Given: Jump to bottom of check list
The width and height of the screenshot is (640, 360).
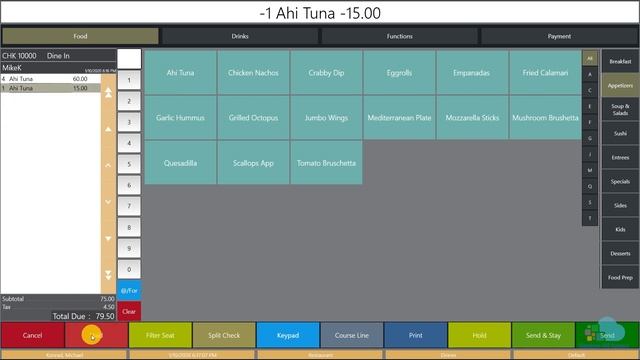Looking at the screenshot, I should coord(108,275).
